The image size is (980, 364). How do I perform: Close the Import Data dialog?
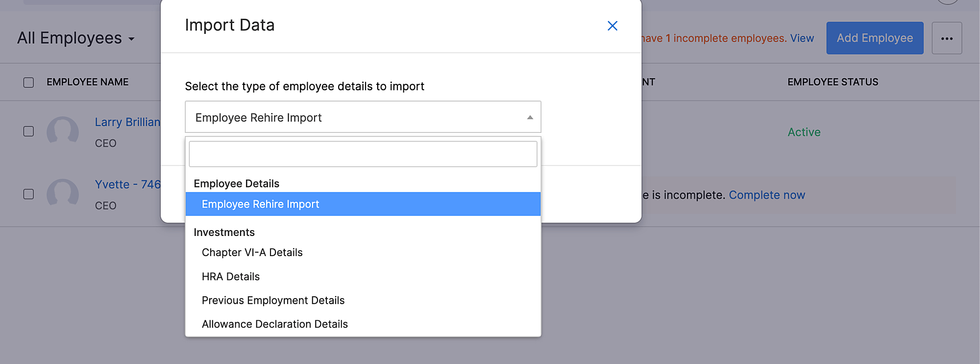tap(612, 26)
